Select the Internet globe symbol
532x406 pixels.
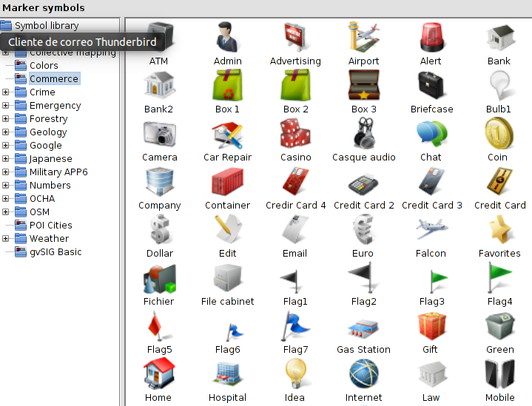[363, 376]
